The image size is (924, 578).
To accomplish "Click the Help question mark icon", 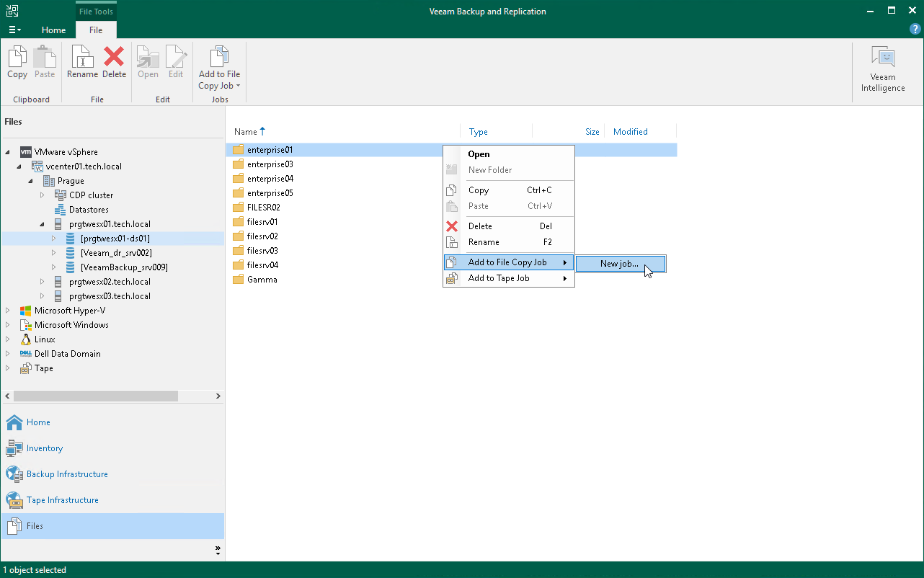I will click(915, 29).
